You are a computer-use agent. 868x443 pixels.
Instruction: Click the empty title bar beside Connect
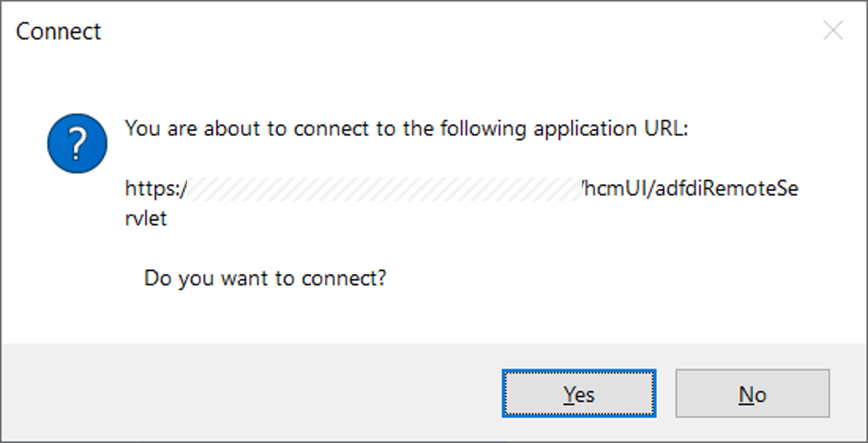[x=459, y=31]
